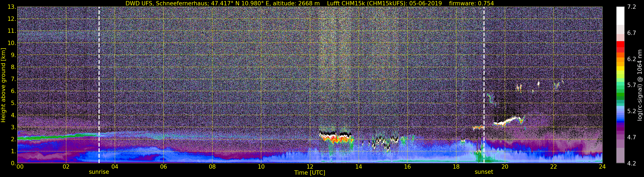Image resolution: width=644 pixels, height=177 pixels.
Task: Click the y-axis tick label '2.'
Action: (13, 139)
